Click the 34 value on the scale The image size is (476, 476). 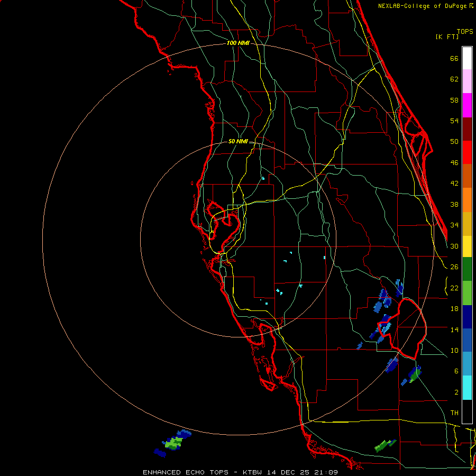tap(454, 225)
